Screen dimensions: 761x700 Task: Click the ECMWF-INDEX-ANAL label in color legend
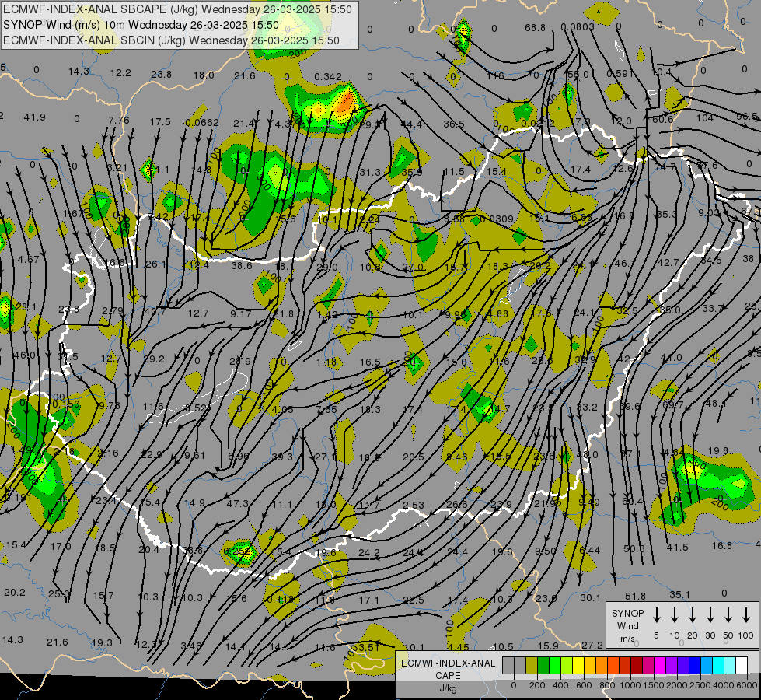tap(449, 663)
